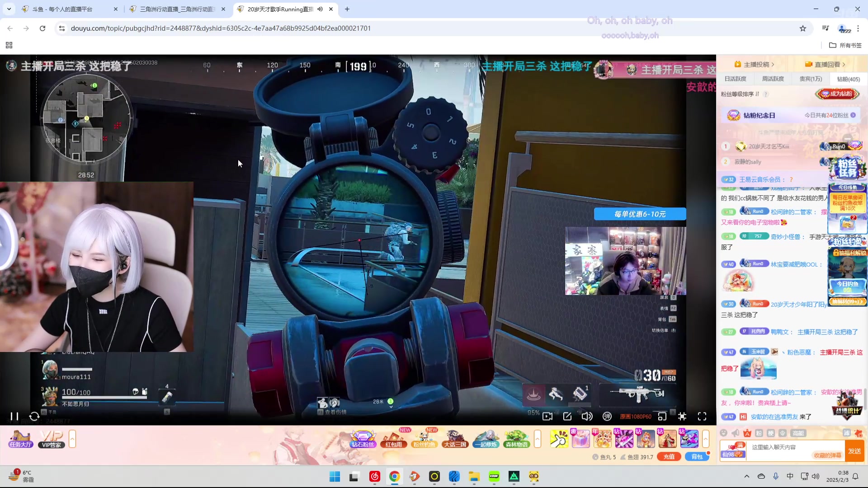Select the lion dance gift
868x488 pixels.
pyautogui.click(x=602, y=439)
